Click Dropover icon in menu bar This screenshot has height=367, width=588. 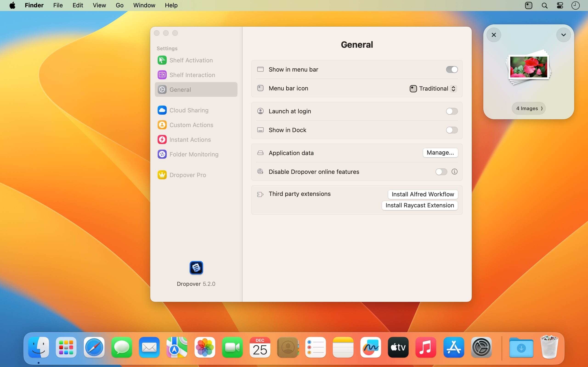(529, 5)
